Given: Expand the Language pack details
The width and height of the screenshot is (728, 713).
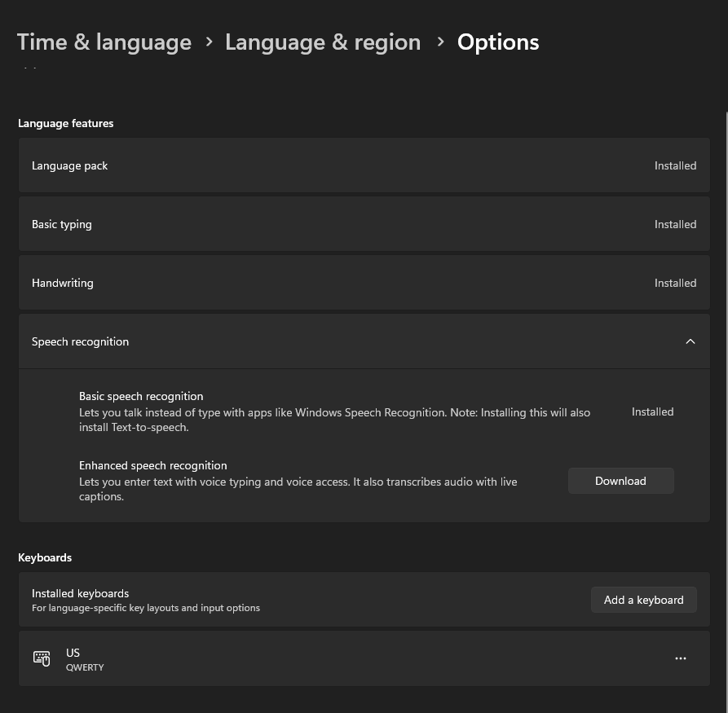Looking at the screenshot, I should [364, 165].
